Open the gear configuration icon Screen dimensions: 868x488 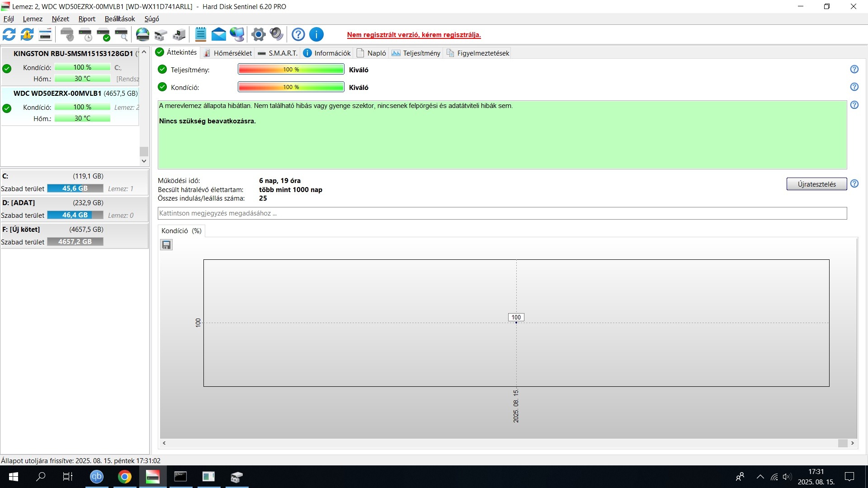[258, 34]
